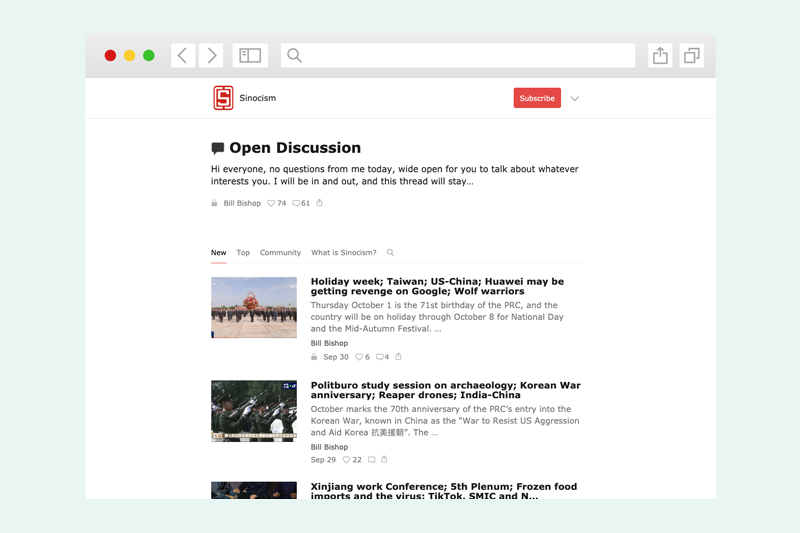Switch to the Top tab
Viewport: 800px width, 533px height.
(243, 253)
